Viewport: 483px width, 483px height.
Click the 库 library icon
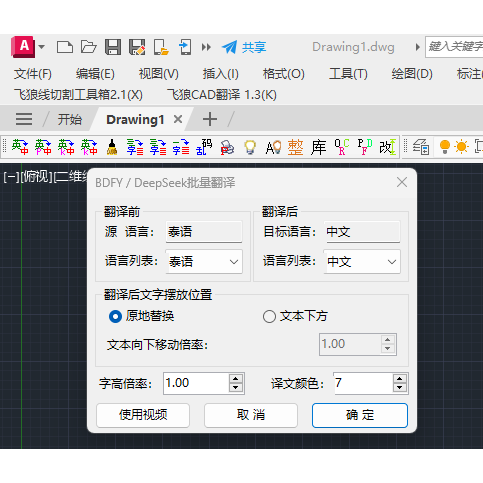(x=318, y=147)
